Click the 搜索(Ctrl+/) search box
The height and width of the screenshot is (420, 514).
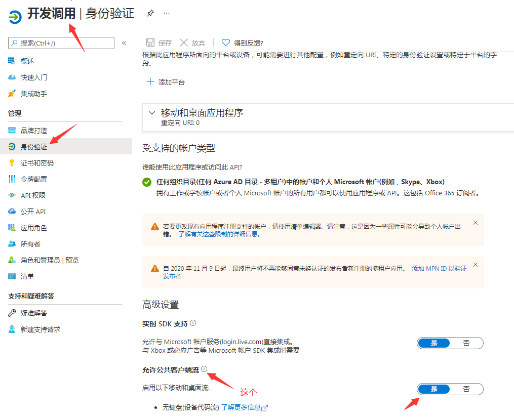[61, 43]
